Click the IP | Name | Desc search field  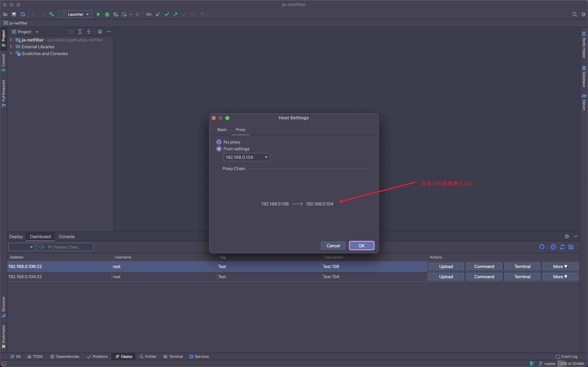69,247
